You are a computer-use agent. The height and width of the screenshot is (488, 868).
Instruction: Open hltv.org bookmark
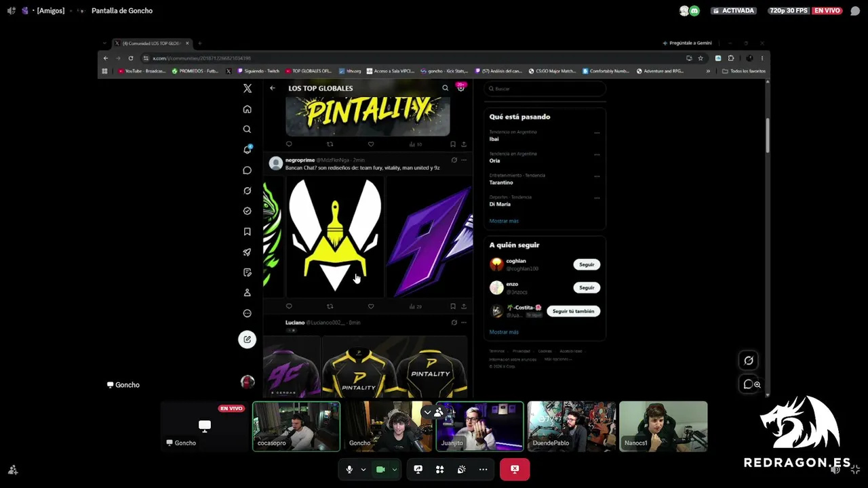point(351,71)
